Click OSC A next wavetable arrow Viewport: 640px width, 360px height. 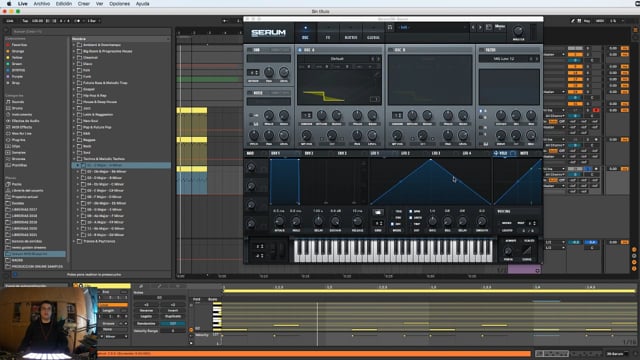tap(379, 59)
